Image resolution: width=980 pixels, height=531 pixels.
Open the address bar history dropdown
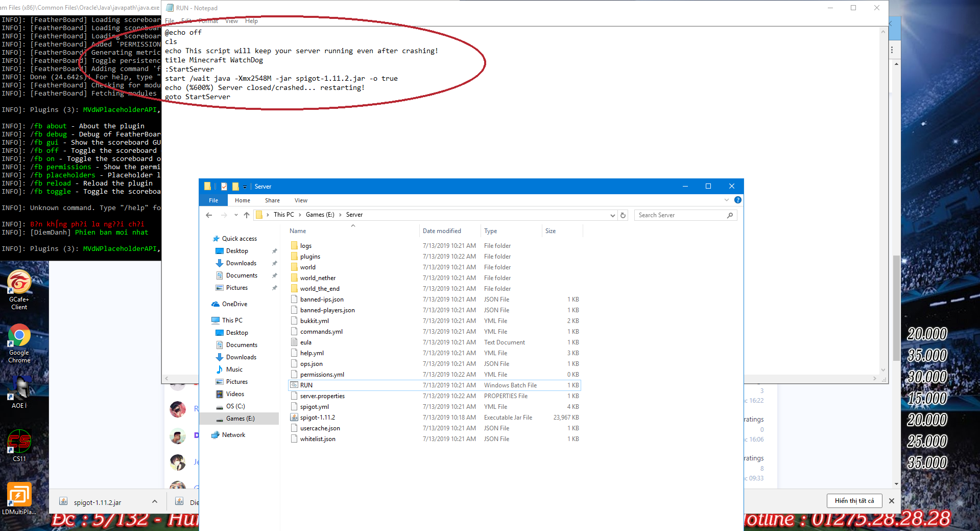pyautogui.click(x=612, y=215)
